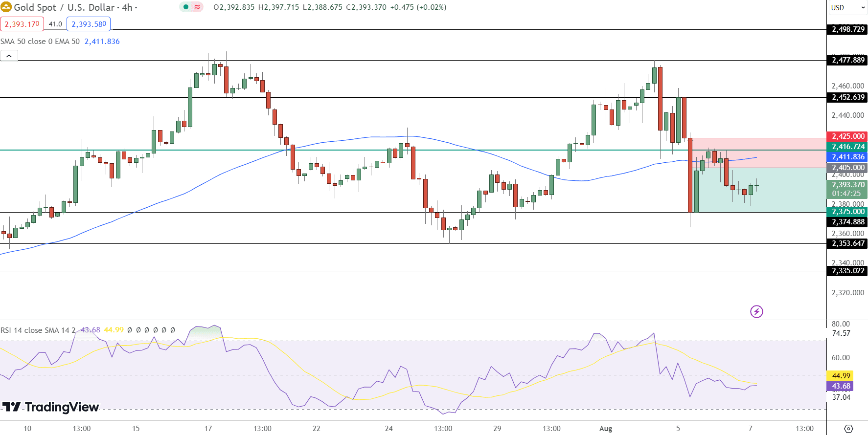
Task: Select the RSI 14 close SMA 14 legend
Action: point(38,330)
